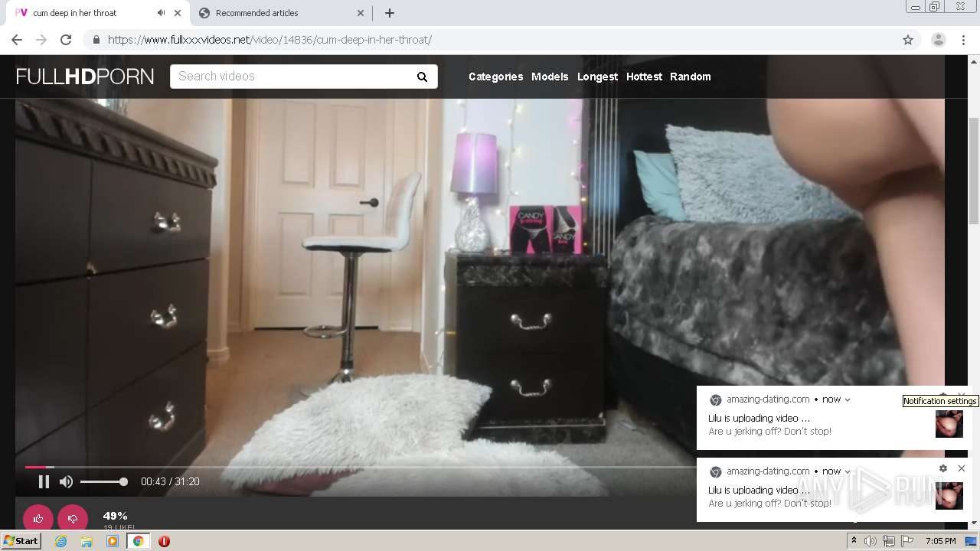This screenshot has width=980, height=551.
Task: View site info via the padlock icon
Action: pos(96,40)
